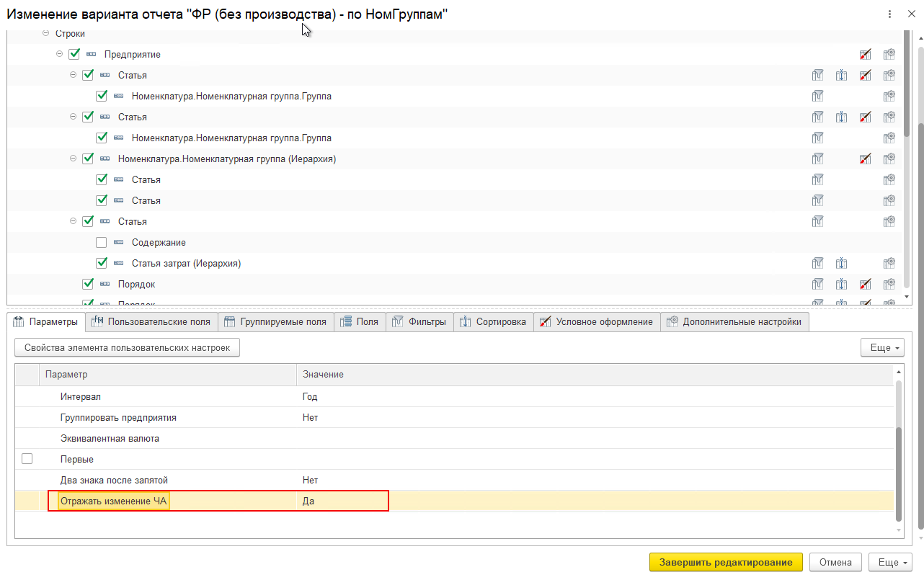This screenshot has width=924, height=580.
Task: Uncheck Статья checkbox directly above Содержание
Action: click(88, 221)
